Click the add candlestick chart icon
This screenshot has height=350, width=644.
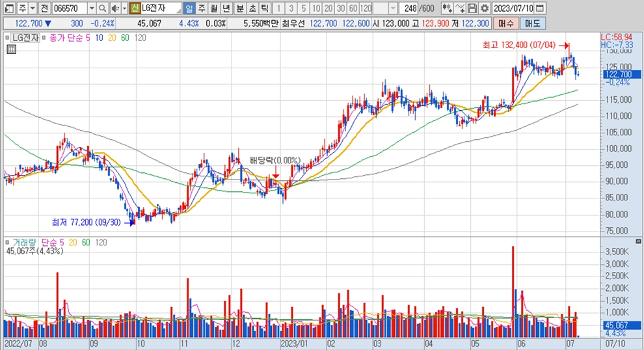pyautogui.click(x=447, y=8)
